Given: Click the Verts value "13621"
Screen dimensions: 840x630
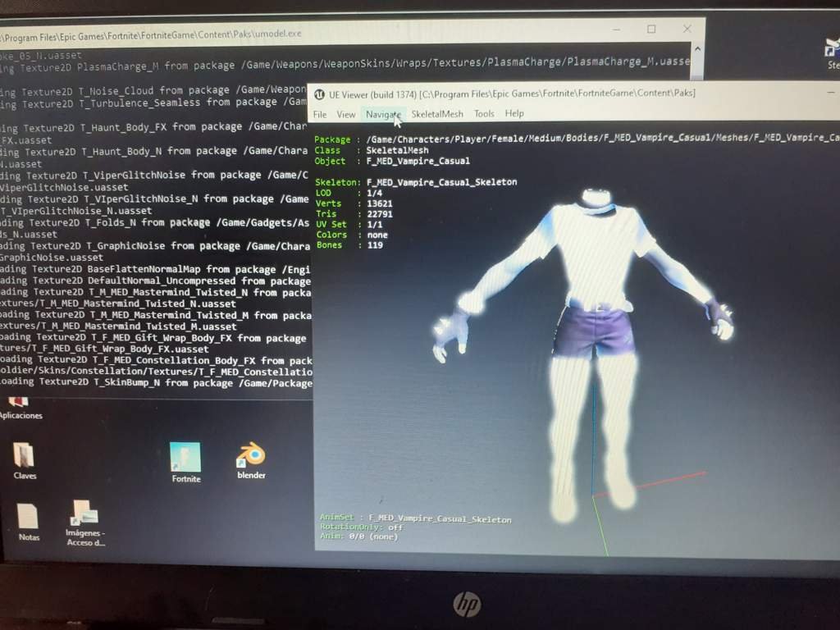Looking at the screenshot, I should pyautogui.click(x=380, y=203).
